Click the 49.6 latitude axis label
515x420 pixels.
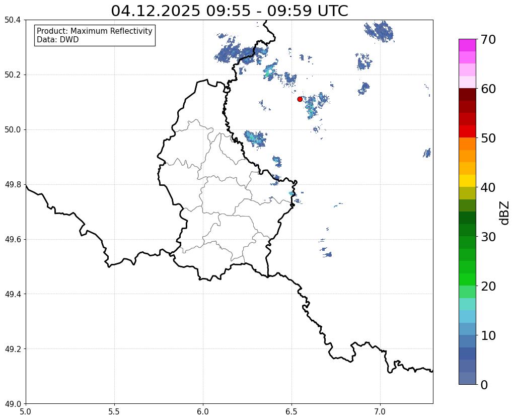coord(13,240)
